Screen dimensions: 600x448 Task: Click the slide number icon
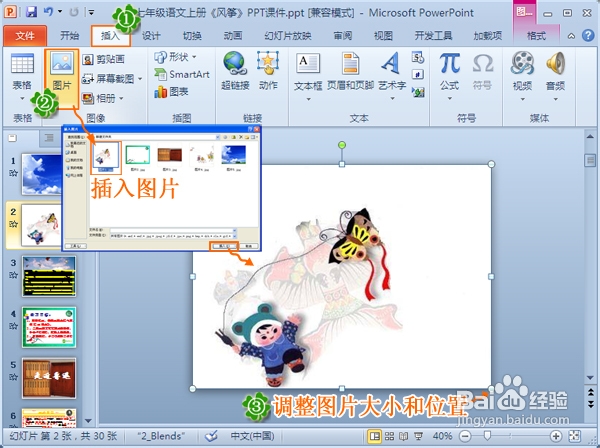point(417,75)
